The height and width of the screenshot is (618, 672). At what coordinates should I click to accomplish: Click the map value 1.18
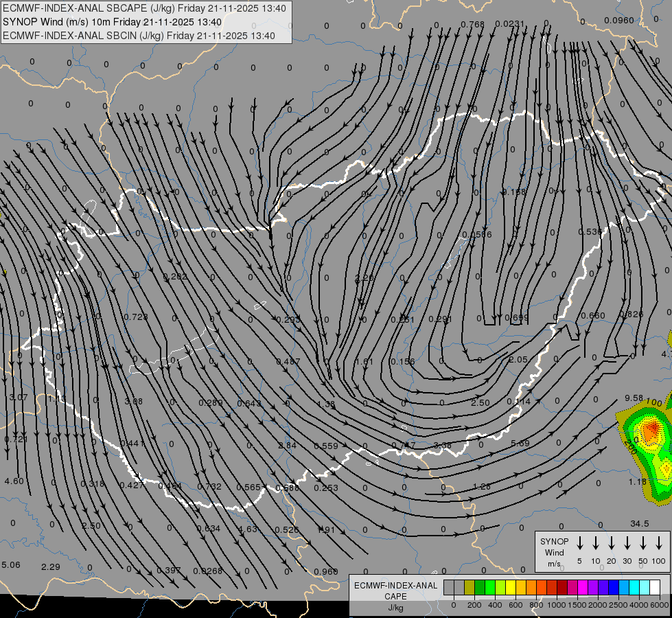pos(637,481)
